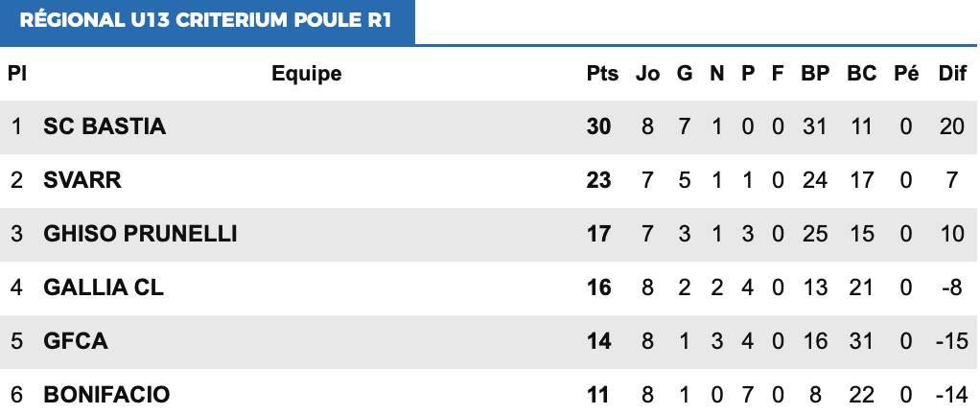Open the Régional U13 Criterium Poule R1 tab

tap(206, 21)
